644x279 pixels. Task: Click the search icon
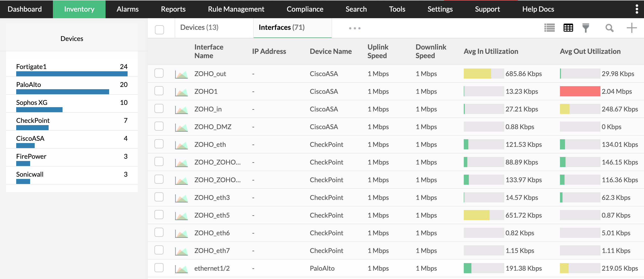click(x=609, y=28)
